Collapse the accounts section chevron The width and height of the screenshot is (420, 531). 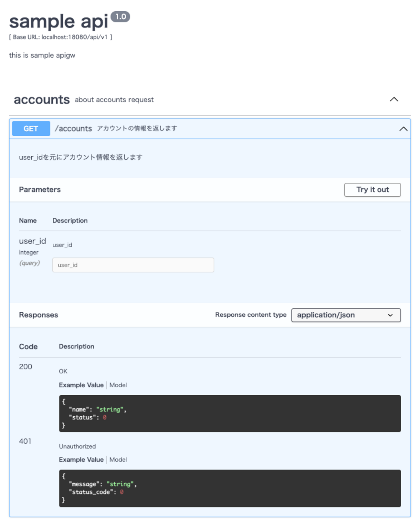pos(394,99)
